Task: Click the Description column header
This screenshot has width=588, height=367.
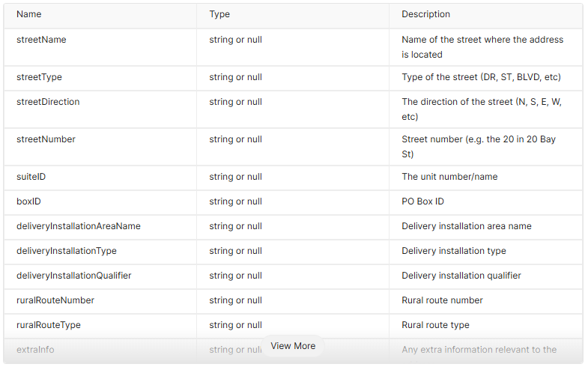Action: click(x=425, y=14)
